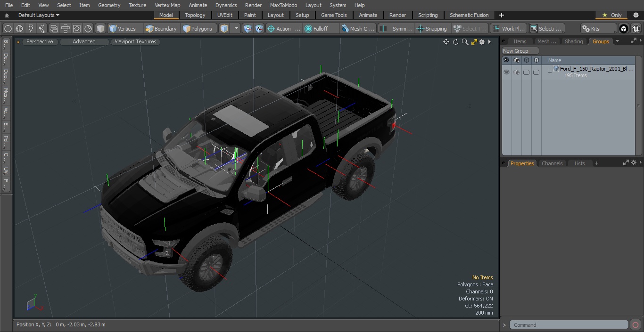Click the stacked rounded rectangles icon

click(x=54, y=29)
